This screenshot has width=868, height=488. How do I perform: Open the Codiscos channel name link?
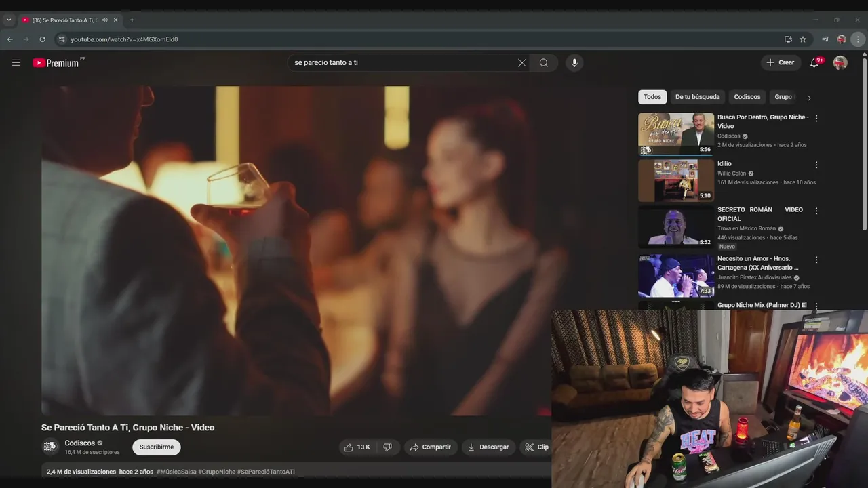coord(80,443)
